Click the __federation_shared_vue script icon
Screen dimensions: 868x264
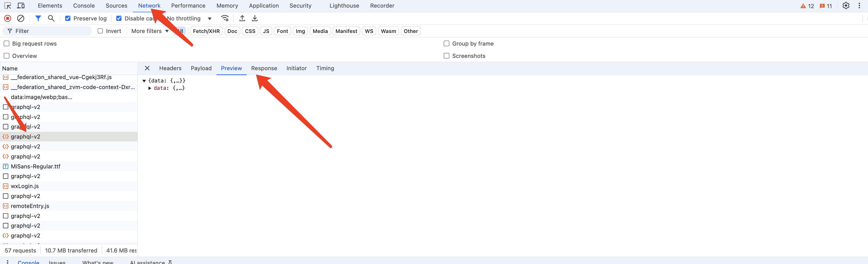click(6, 78)
